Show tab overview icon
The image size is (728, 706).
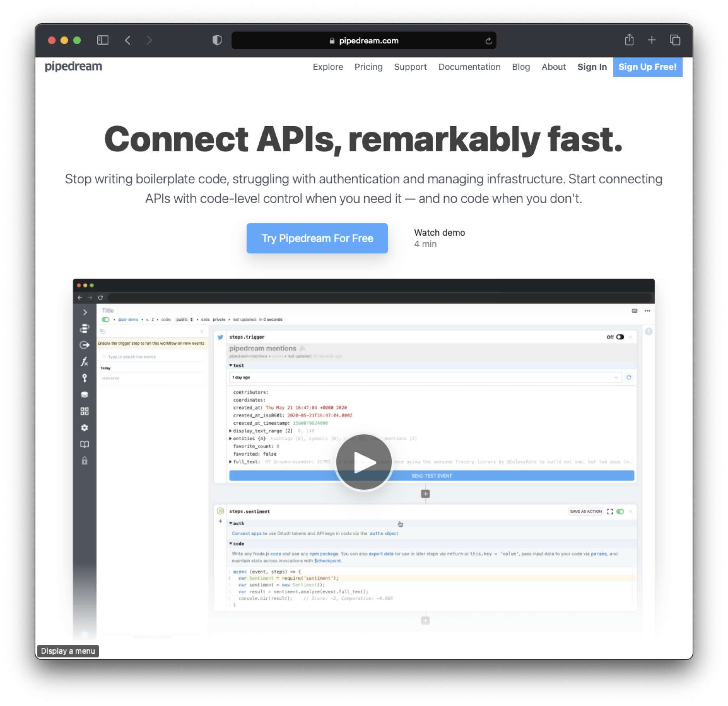point(675,40)
